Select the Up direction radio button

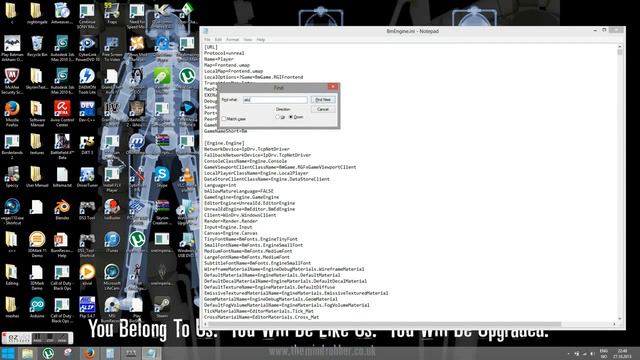(x=278, y=117)
